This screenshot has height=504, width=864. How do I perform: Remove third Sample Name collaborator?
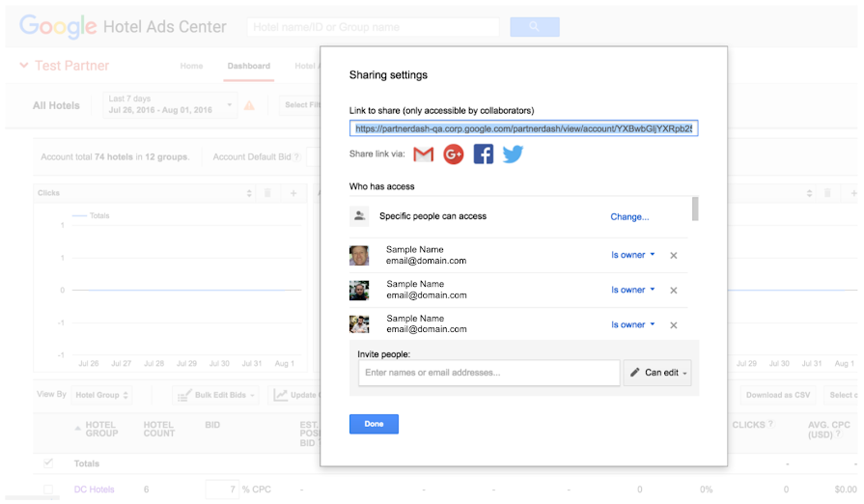tap(674, 325)
